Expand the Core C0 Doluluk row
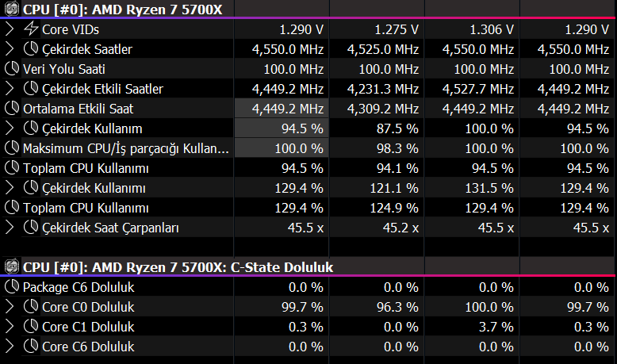 click(10, 307)
